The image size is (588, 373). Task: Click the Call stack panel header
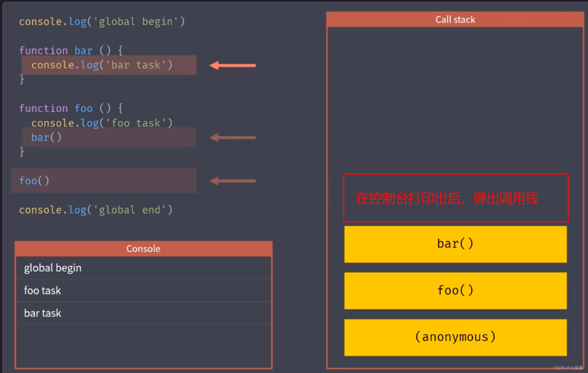click(455, 20)
